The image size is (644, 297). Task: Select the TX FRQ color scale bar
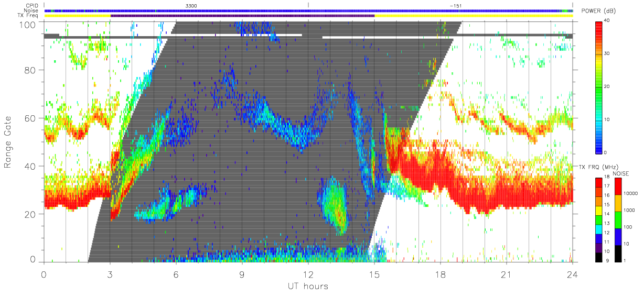pyautogui.click(x=600, y=219)
